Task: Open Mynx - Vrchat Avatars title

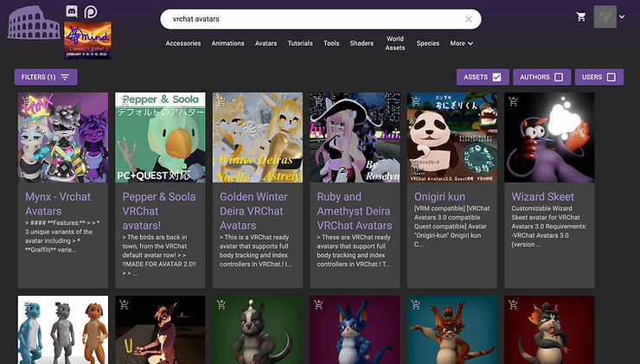Action: click(x=58, y=204)
